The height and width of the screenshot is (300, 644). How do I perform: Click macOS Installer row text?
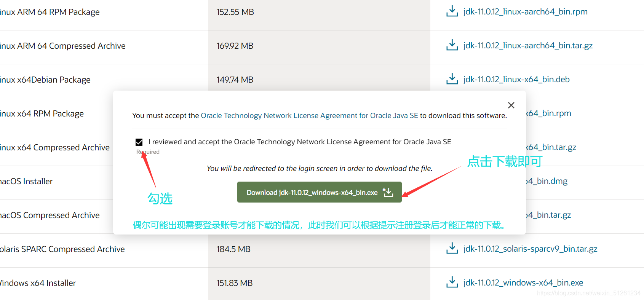pyautogui.click(x=26, y=182)
